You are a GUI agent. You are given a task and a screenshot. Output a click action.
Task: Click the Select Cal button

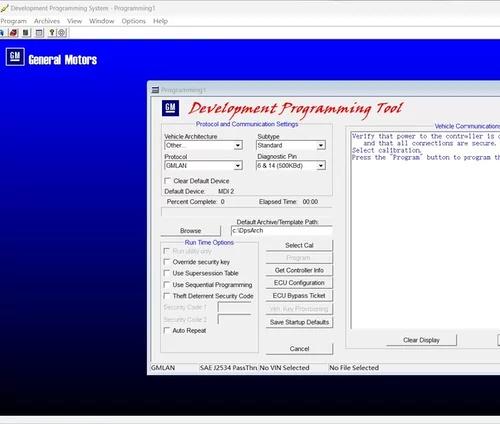coord(299,245)
